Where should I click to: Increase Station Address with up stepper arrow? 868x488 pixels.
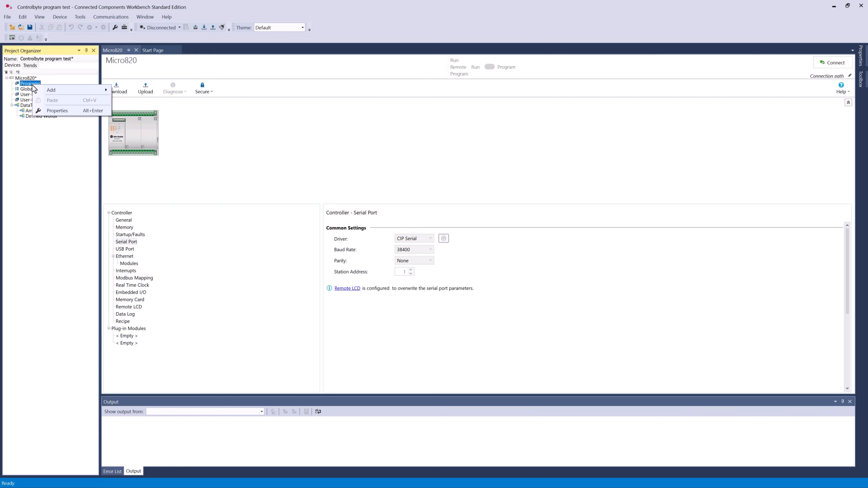[x=411, y=269]
